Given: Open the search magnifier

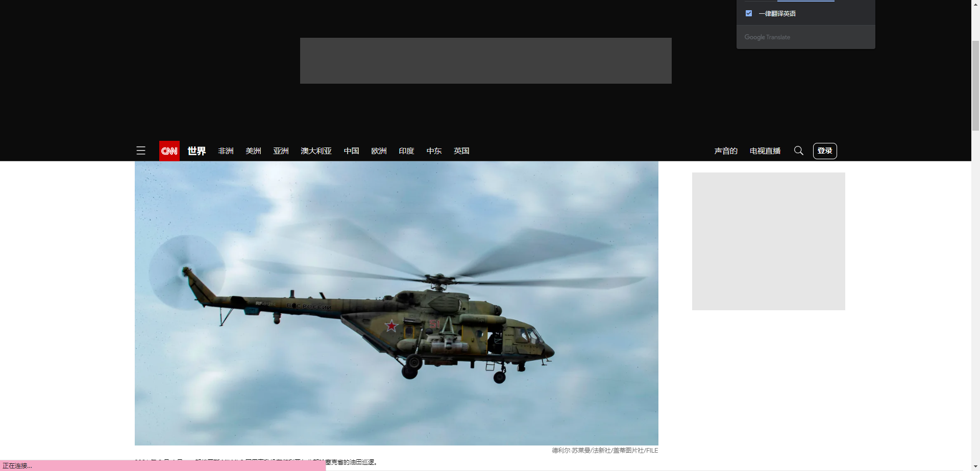Looking at the screenshot, I should click(798, 151).
